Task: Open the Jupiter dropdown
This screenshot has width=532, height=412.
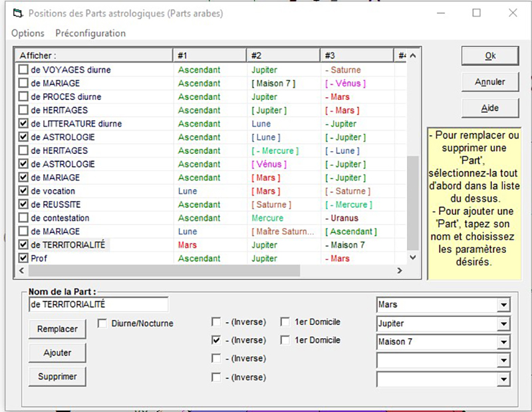Action: tap(503, 323)
